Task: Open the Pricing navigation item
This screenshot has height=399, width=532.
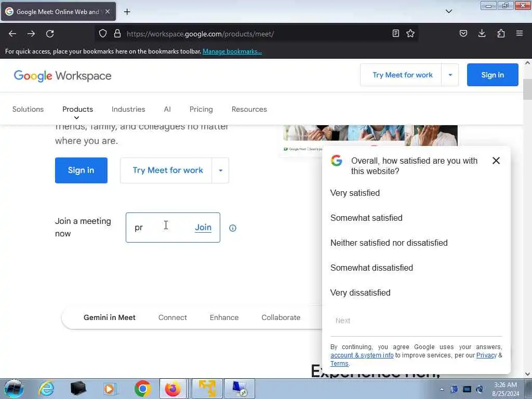Action: tap(201, 109)
